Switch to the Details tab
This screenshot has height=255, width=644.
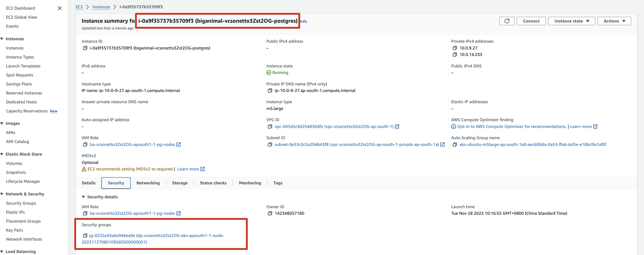click(88, 183)
